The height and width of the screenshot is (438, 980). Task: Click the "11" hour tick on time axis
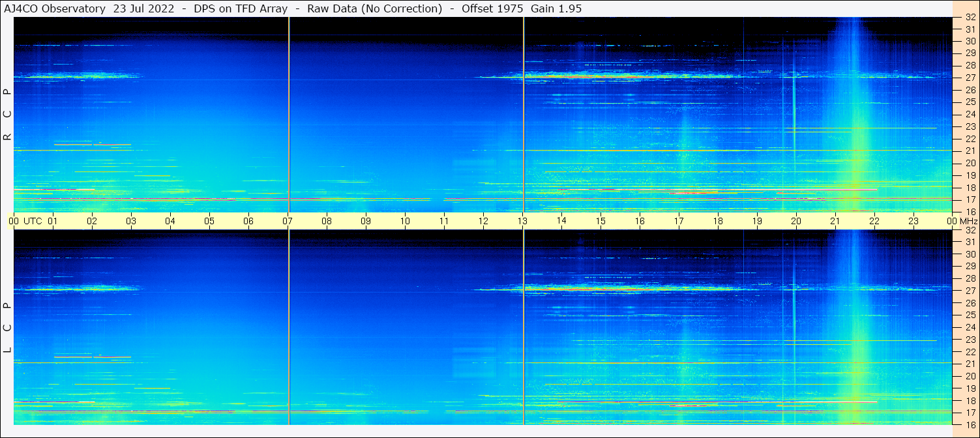point(444,221)
